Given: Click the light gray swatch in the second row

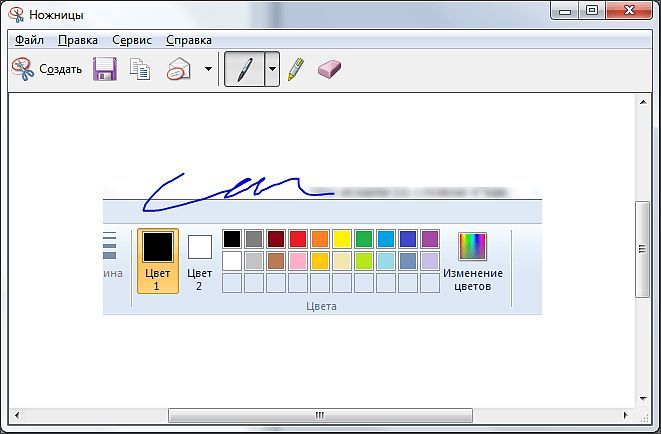Looking at the screenshot, I should [254, 261].
